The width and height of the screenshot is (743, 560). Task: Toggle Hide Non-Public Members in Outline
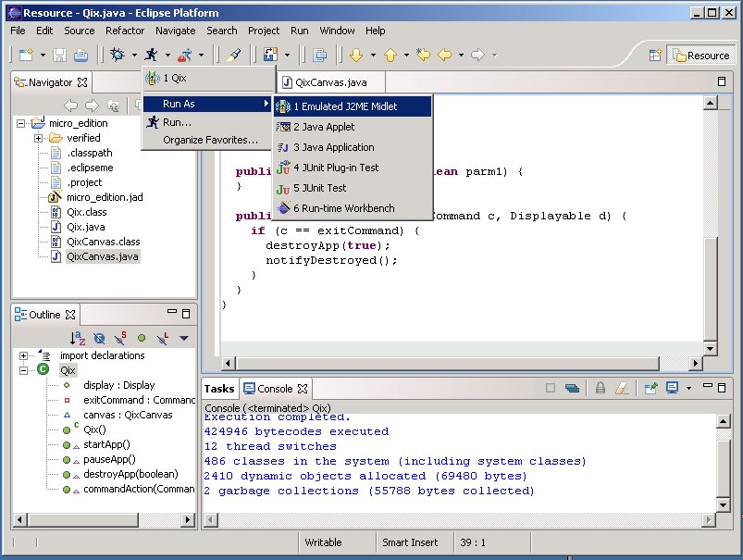142,338
